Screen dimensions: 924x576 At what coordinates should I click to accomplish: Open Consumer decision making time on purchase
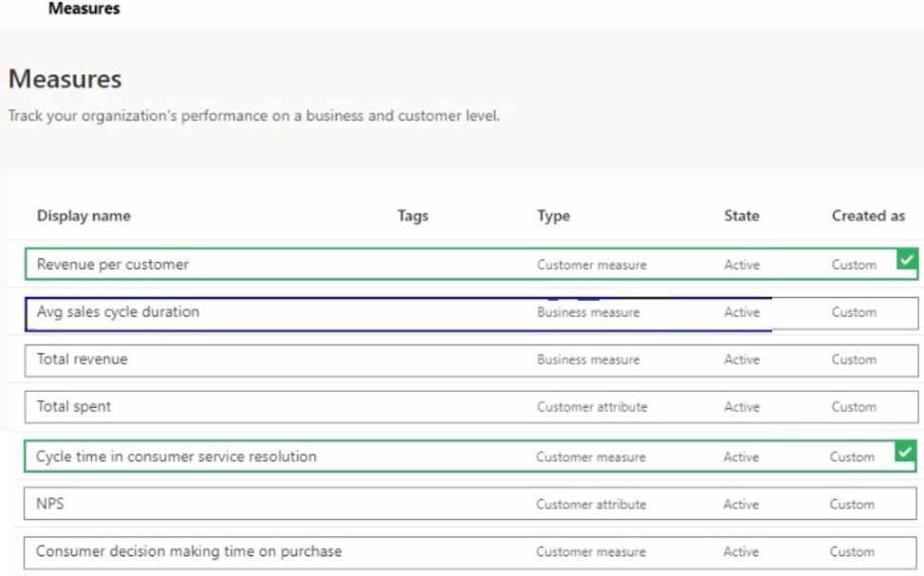[x=189, y=551]
